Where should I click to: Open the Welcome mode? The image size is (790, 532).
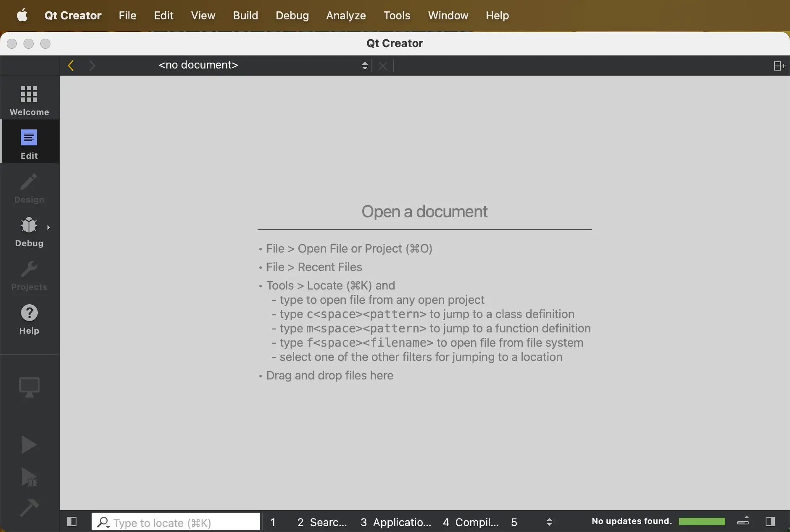(29, 100)
